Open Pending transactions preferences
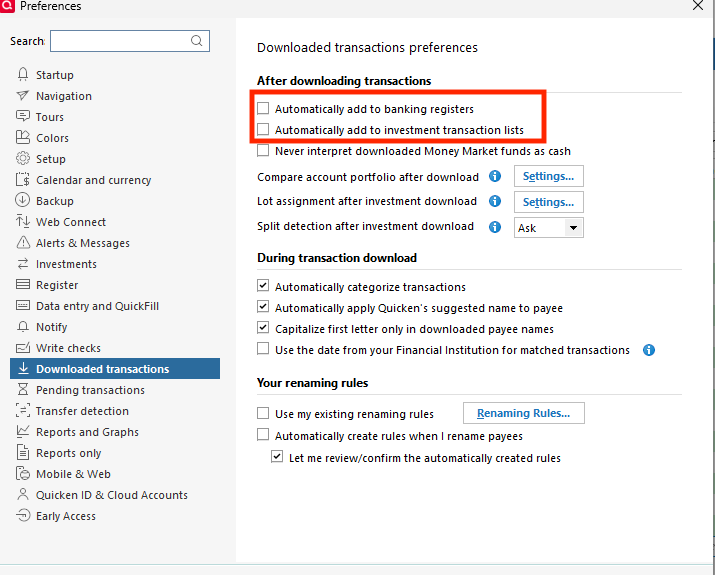 tap(90, 390)
